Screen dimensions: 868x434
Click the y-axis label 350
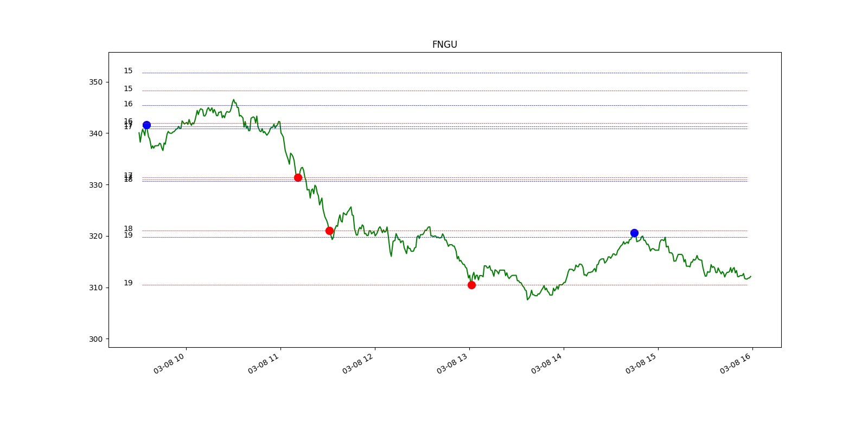click(95, 82)
